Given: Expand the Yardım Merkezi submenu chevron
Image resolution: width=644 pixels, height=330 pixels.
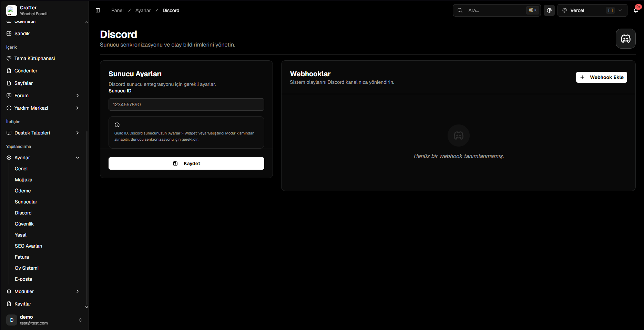Looking at the screenshot, I should pos(78,108).
